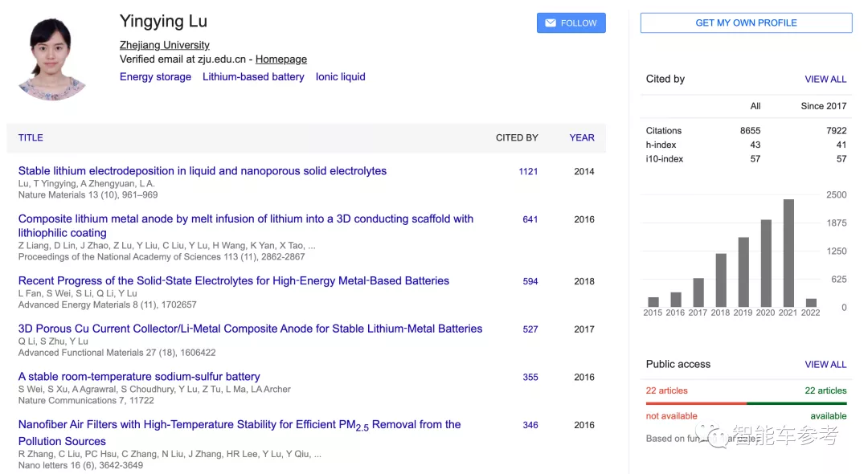Open the 3D Porous Cu Current Collector article

coord(250,329)
